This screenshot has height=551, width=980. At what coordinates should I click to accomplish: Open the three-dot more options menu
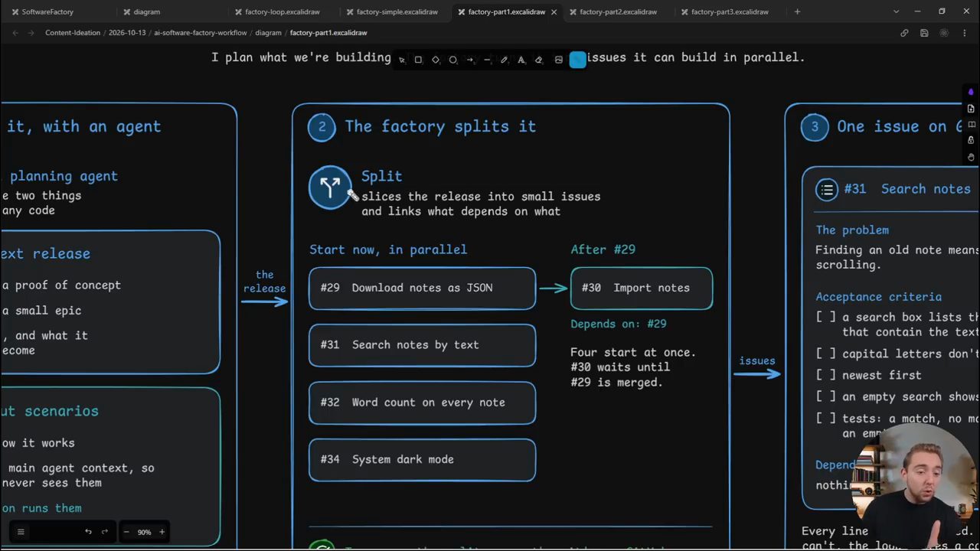[964, 33]
